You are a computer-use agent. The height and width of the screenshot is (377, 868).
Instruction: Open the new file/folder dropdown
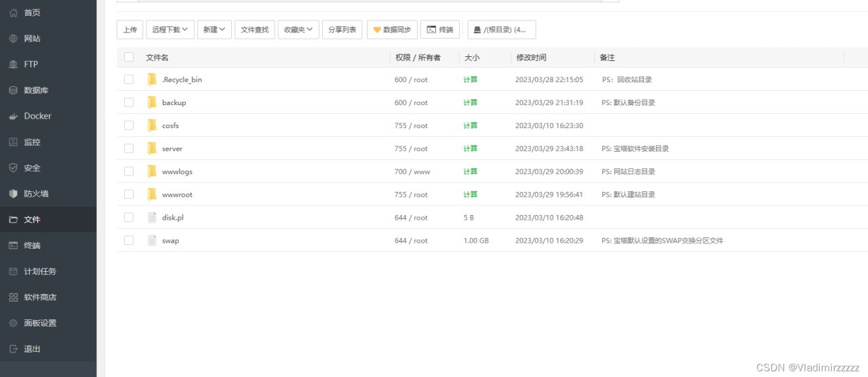tap(214, 30)
